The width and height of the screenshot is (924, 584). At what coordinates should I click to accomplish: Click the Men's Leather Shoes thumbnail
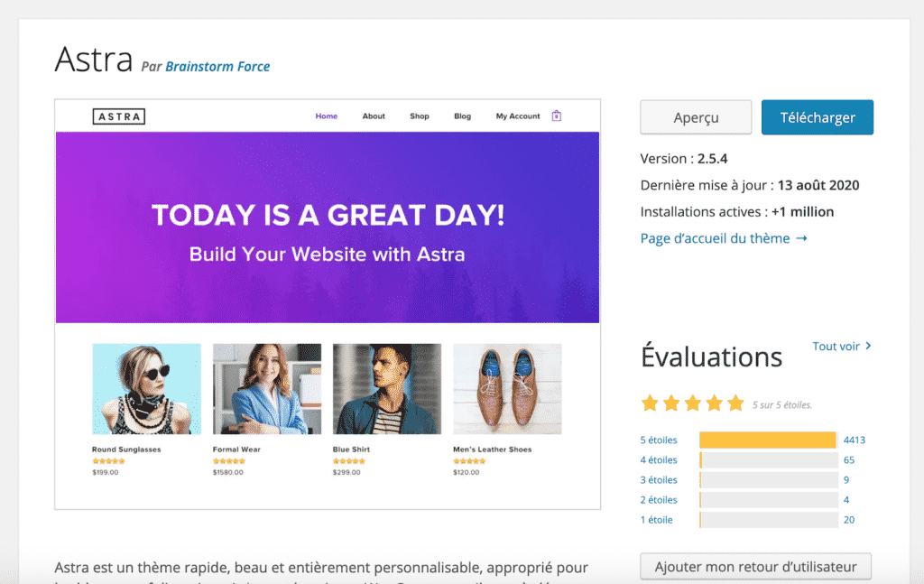pos(507,390)
